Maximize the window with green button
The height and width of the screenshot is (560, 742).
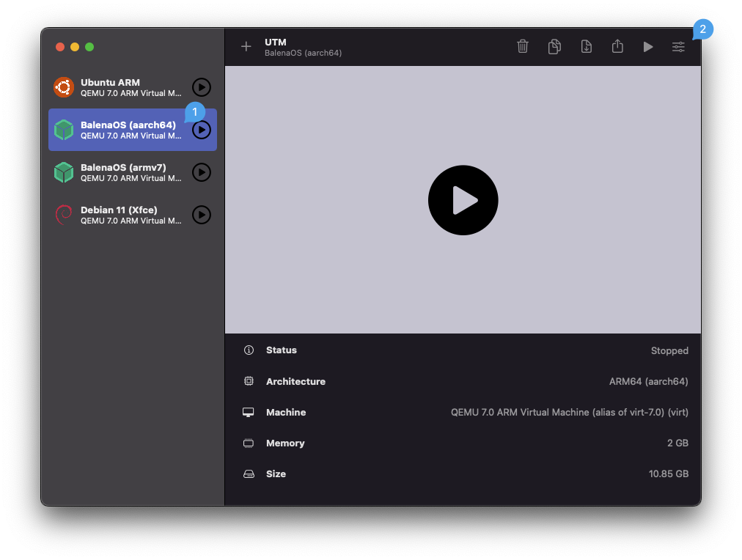[89, 47]
